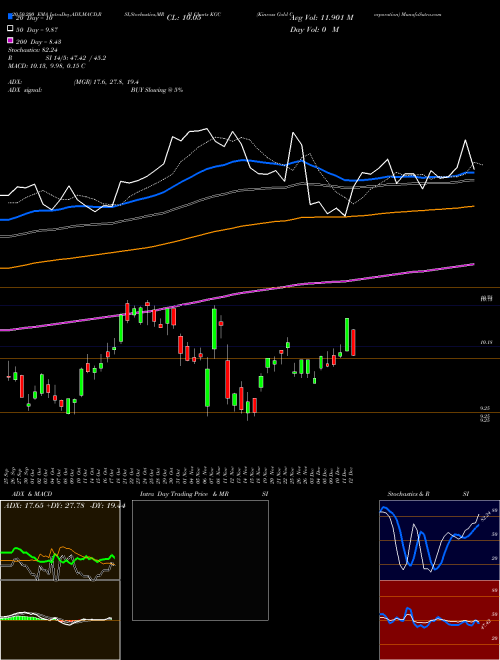This screenshot has height=660, width=500.
Task: Click the 'MACD: 10.13, 9.98, 0.15 C' line
Action: tap(47, 66)
